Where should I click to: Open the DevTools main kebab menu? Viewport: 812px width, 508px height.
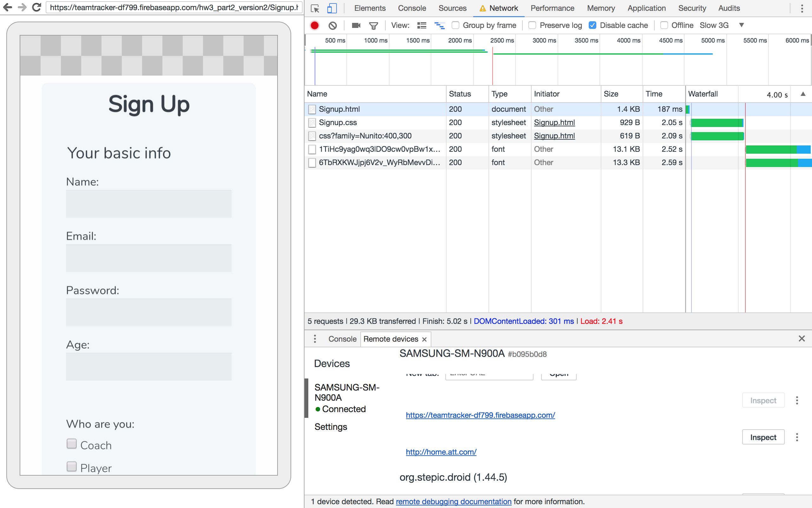tap(802, 8)
